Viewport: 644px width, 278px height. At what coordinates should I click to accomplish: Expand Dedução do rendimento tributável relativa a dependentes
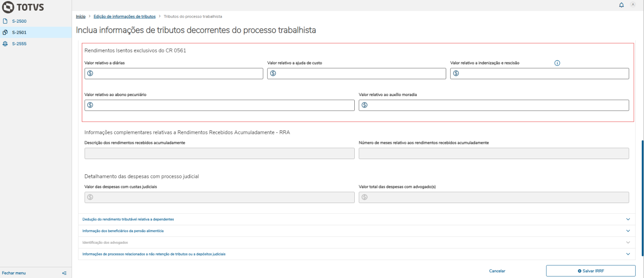[628, 219]
